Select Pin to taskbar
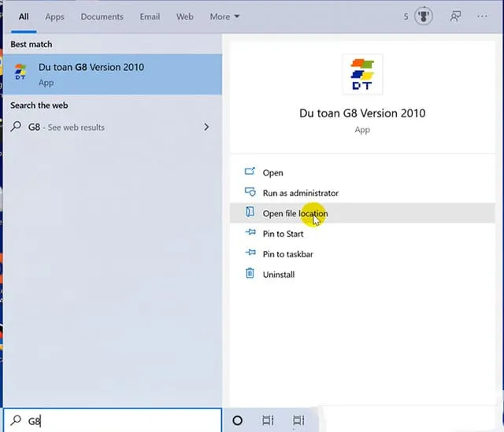504x432 pixels. [x=362, y=253]
